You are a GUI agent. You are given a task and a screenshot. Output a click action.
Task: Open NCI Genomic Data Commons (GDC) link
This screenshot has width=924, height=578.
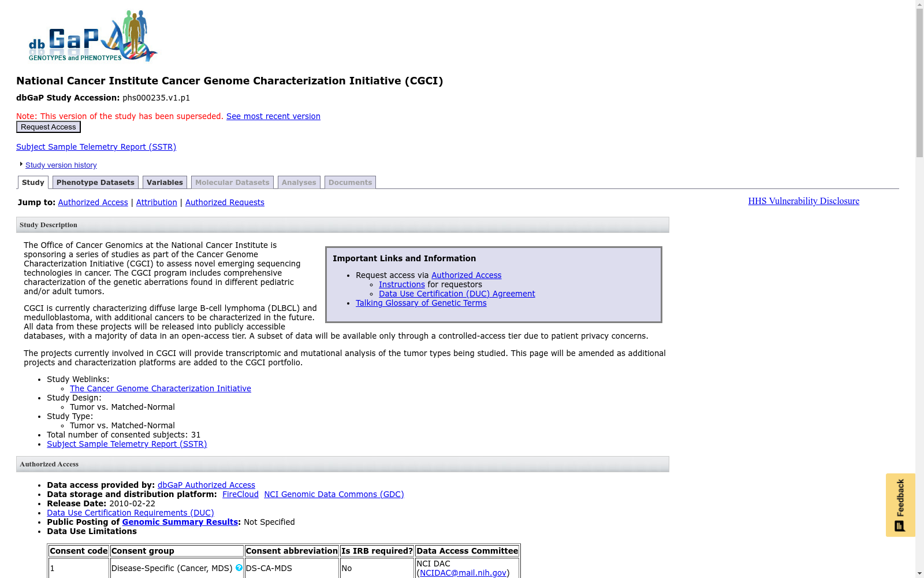tap(334, 494)
